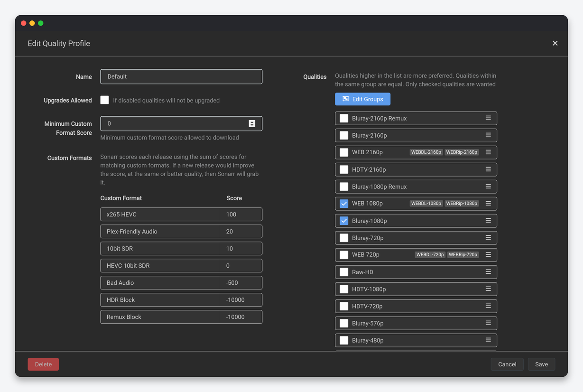The image size is (583, 392).
Task: Click the drag handle for WEB 720p
Action: [488, 255]
